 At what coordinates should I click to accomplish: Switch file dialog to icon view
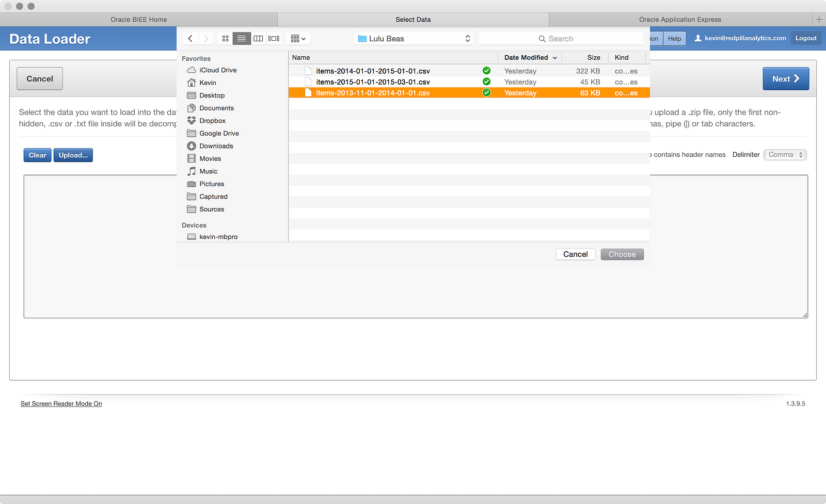(x=226, y=39)
